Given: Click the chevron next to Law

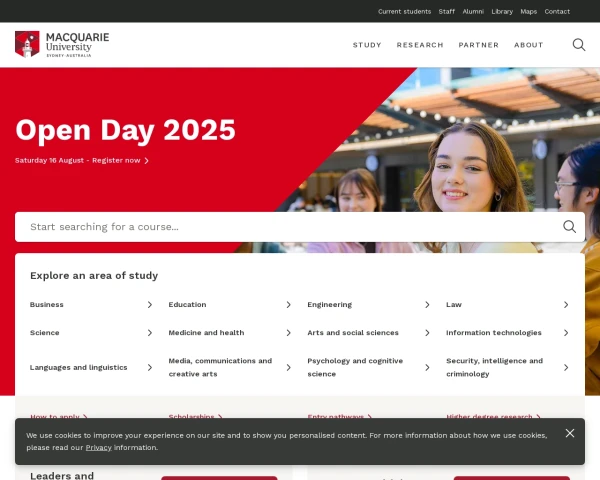Looking at the screenshot, I should pyautogui.click(x=566, y=305).
